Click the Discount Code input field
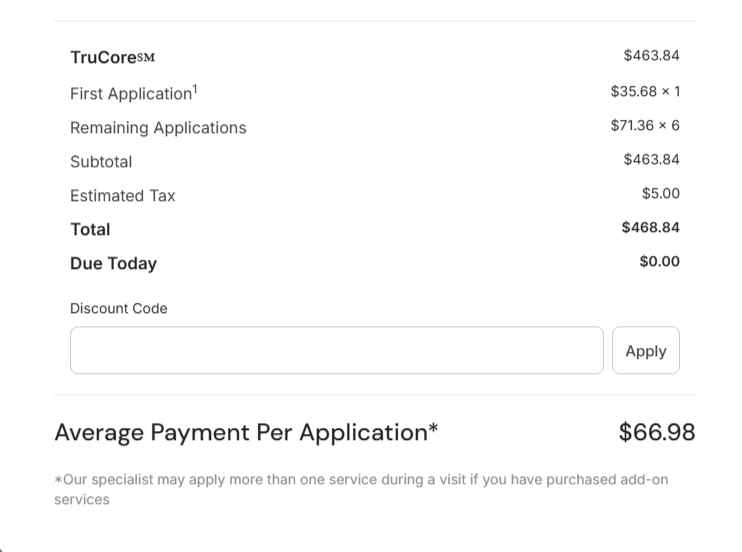Viewport: 742px width, 552px height. tap(336, 350)
